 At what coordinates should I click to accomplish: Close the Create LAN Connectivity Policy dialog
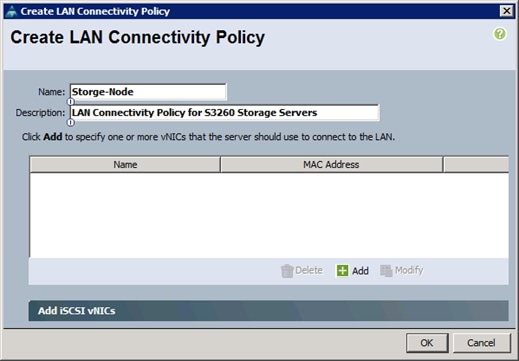[x=506, y=11]
